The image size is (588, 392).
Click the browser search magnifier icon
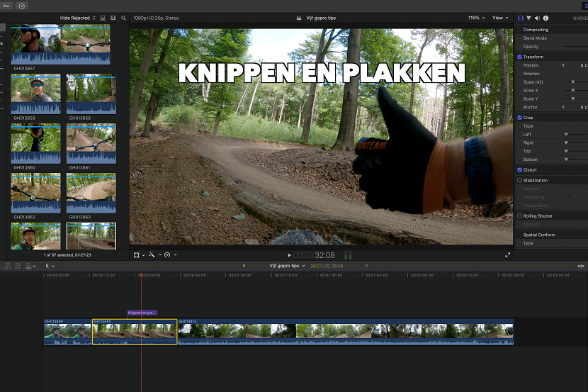(x=123, y=18)
